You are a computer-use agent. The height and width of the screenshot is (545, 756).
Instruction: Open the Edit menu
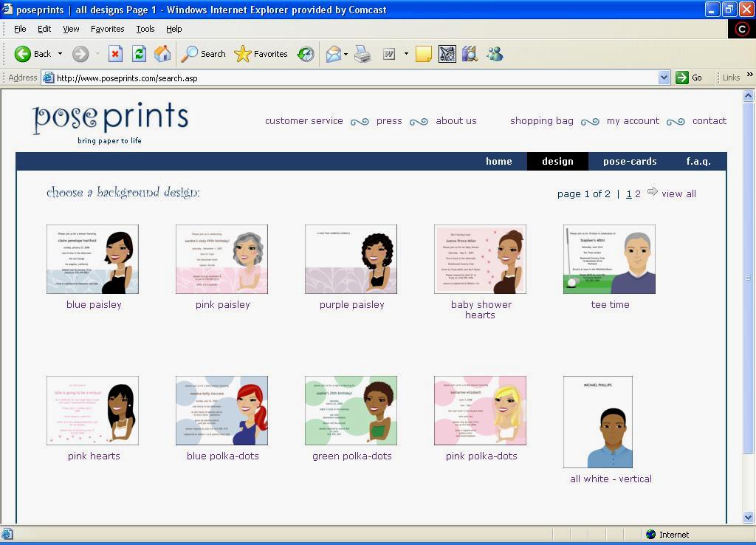44,29
